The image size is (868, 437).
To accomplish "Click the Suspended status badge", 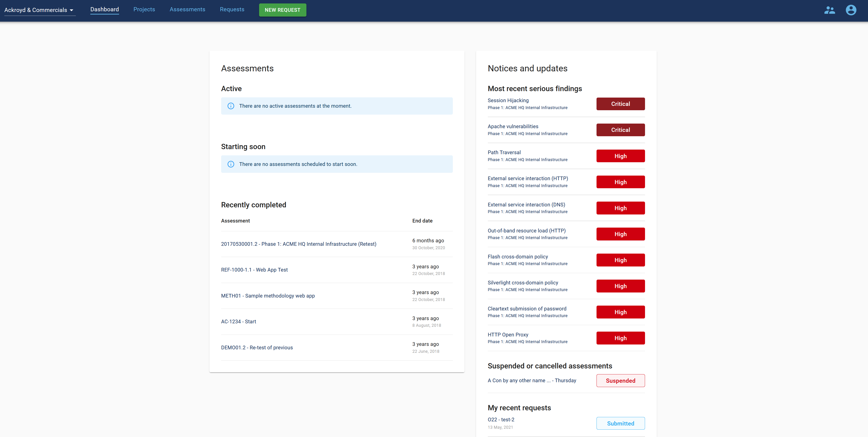I will tap(620, 381).
